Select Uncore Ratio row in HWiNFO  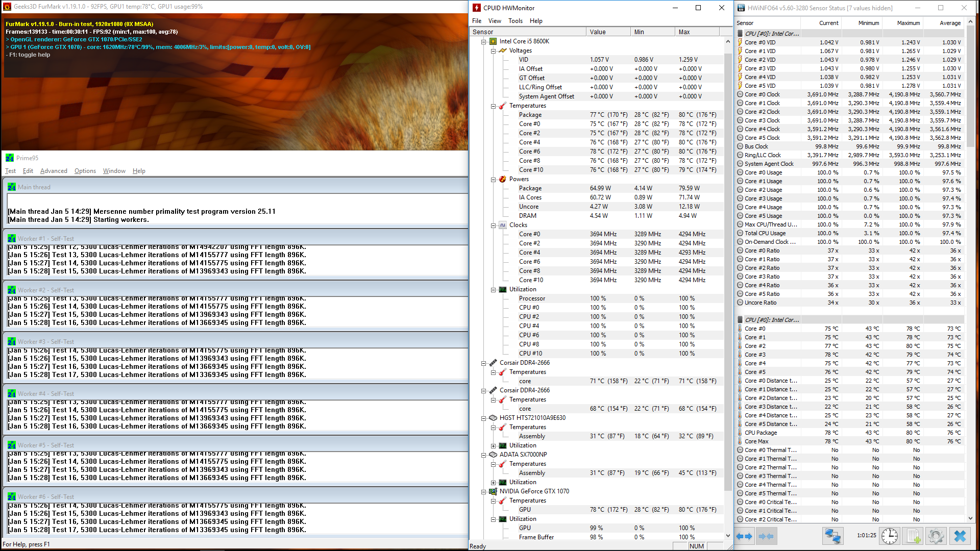coord(850,303)
